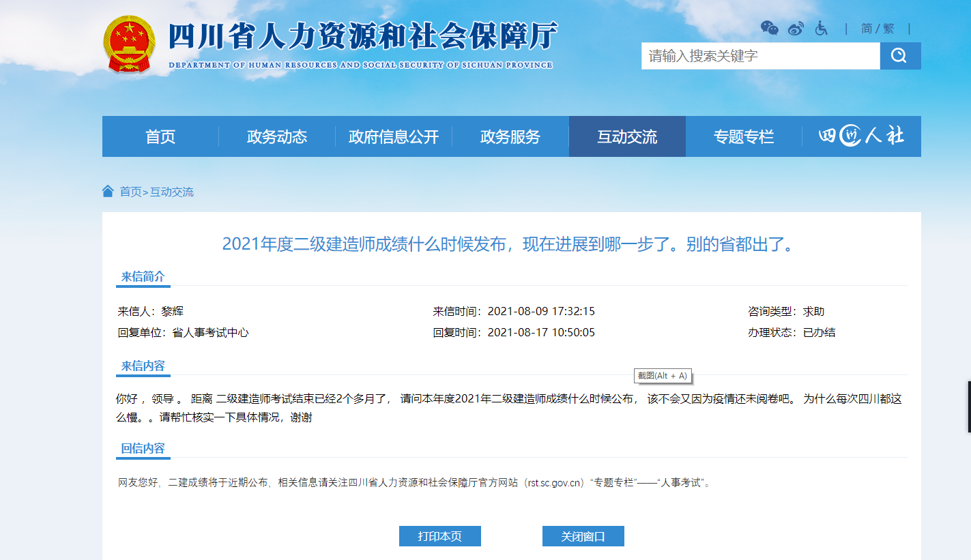The width and height of the screenshot is (971, 560).
Task: Click the 打印本页 print button
Action: coord(439,536)
